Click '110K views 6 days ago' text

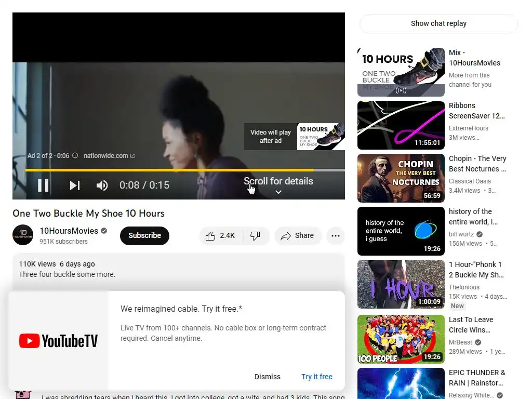click(x=57, y=264)
